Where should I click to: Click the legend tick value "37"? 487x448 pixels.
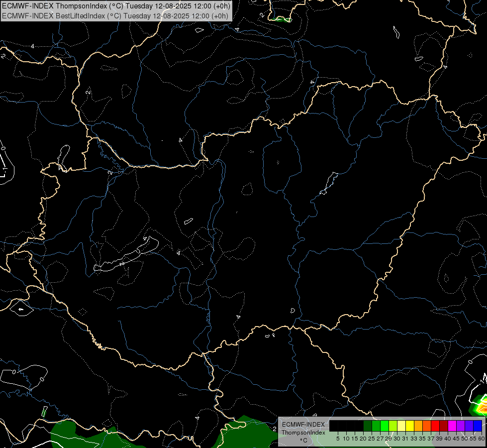click(x=431, y=439)
